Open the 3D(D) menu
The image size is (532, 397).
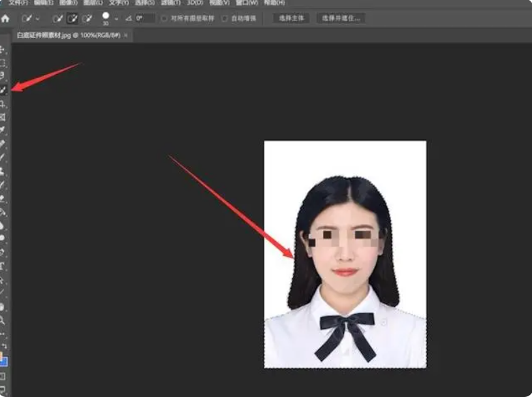(x=195, y=3)
